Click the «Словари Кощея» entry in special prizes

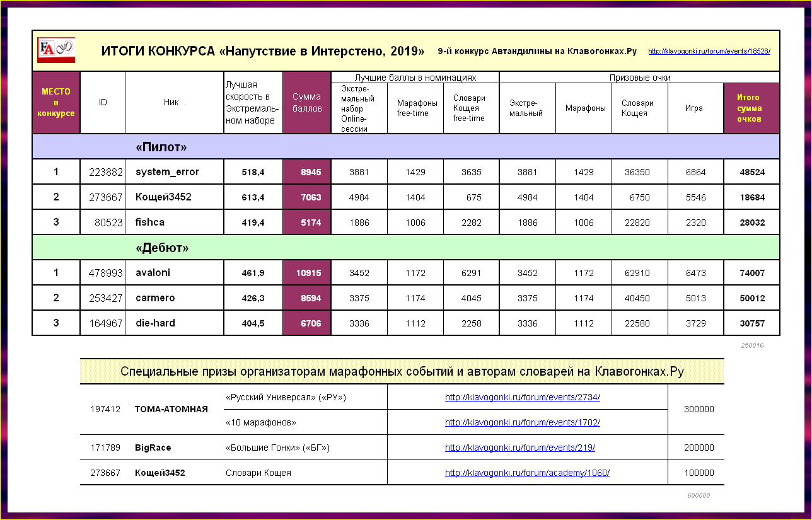[x=258, y=473]
